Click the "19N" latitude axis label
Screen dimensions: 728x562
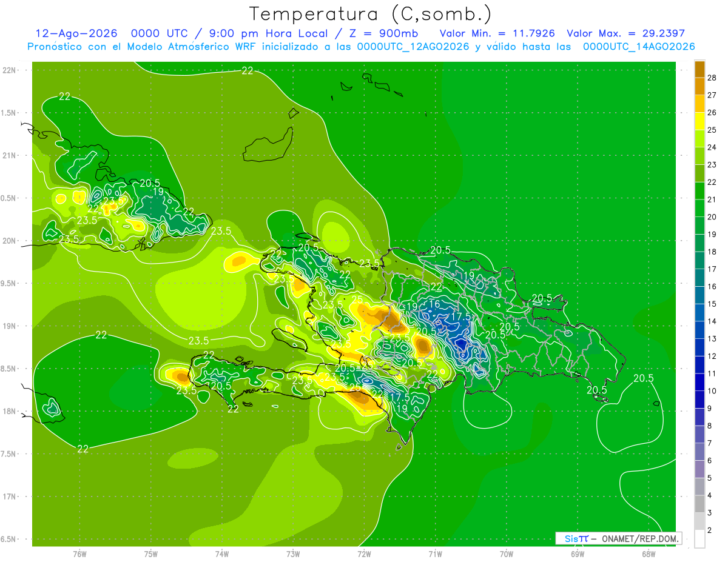[8, 326]
